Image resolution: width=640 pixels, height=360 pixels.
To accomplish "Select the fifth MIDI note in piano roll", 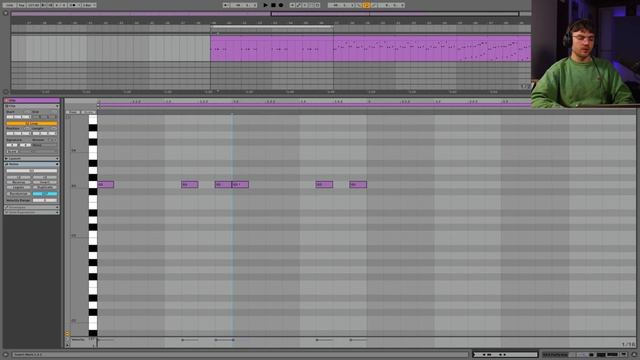I will [x=324, y=184].
